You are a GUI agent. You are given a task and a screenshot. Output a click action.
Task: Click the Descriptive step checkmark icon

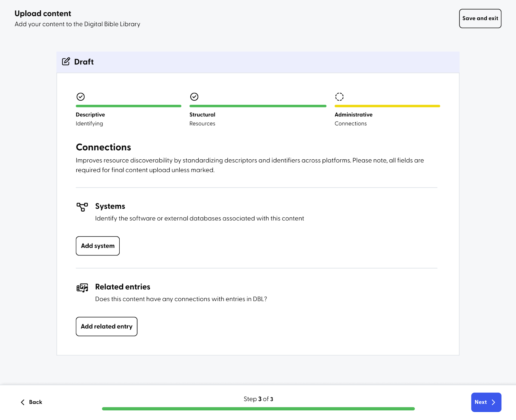[x=81, y=97]
